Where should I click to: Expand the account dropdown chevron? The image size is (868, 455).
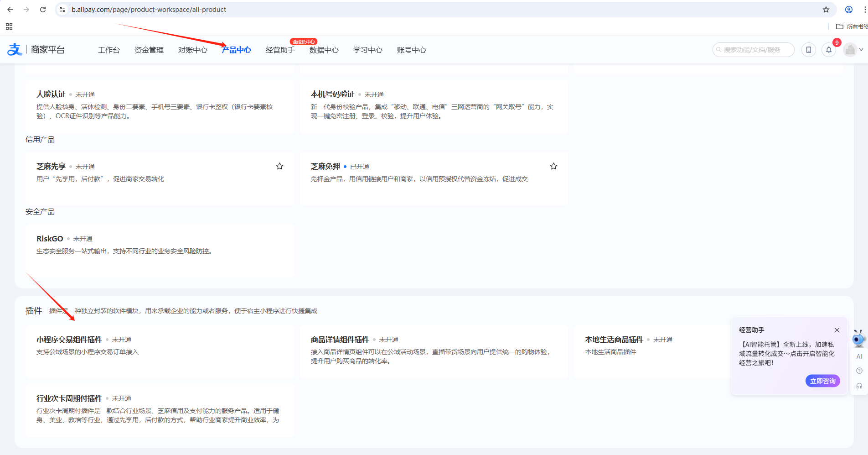click(861, 50)
